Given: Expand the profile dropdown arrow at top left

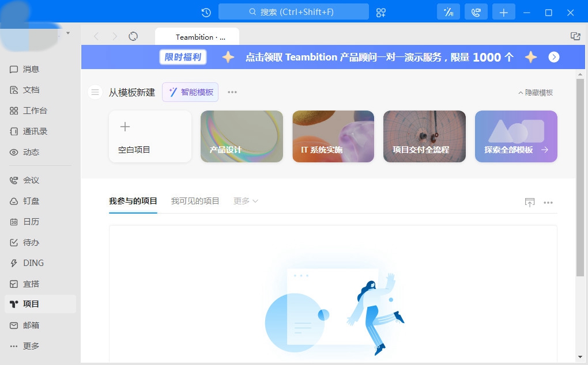Looking at the screenshot, I should tap(68, 33).
